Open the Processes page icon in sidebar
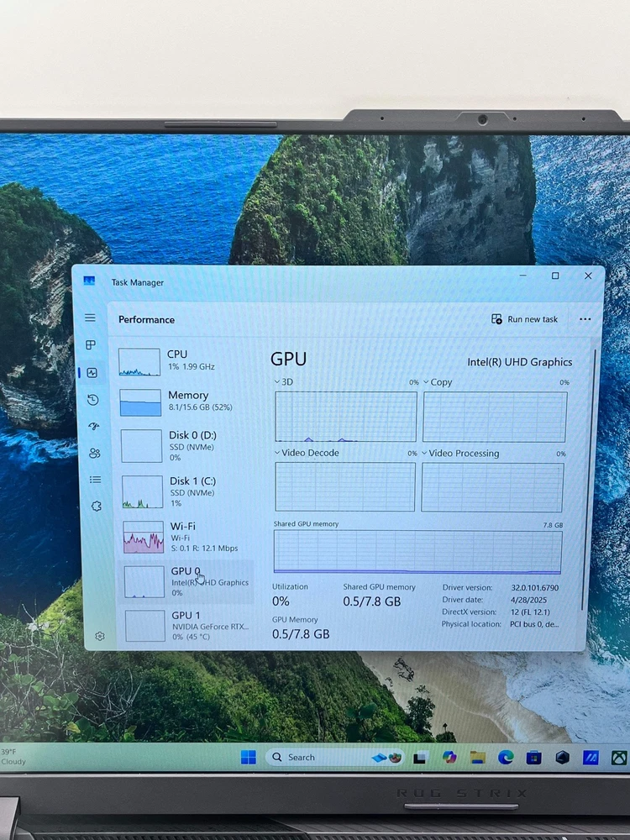The image size is (630, 840). coord(91,345)
